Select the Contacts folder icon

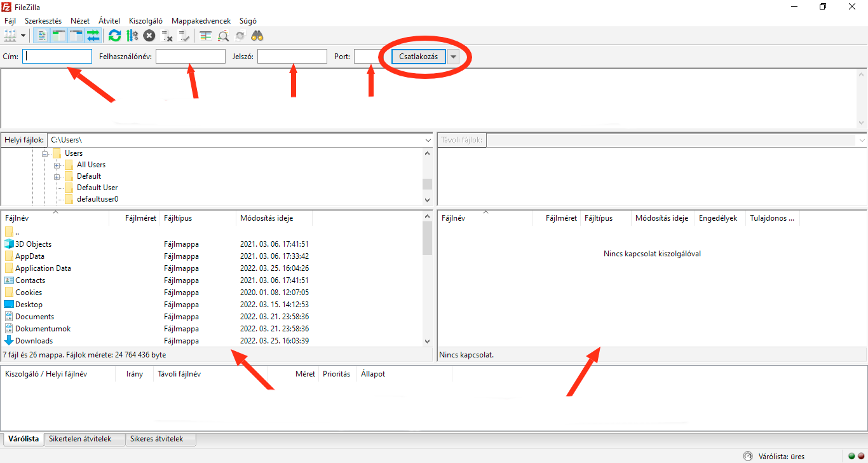pyautogui.click(x=9, y=280)
